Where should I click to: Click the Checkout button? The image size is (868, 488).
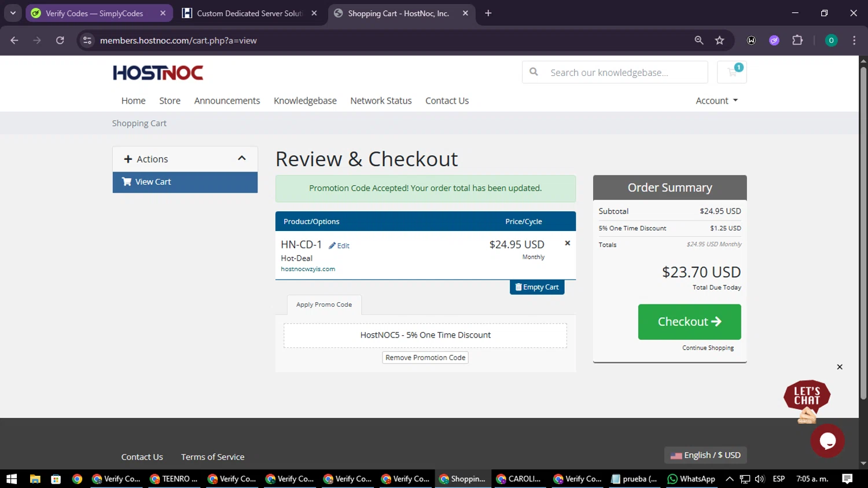click(689, 322)
